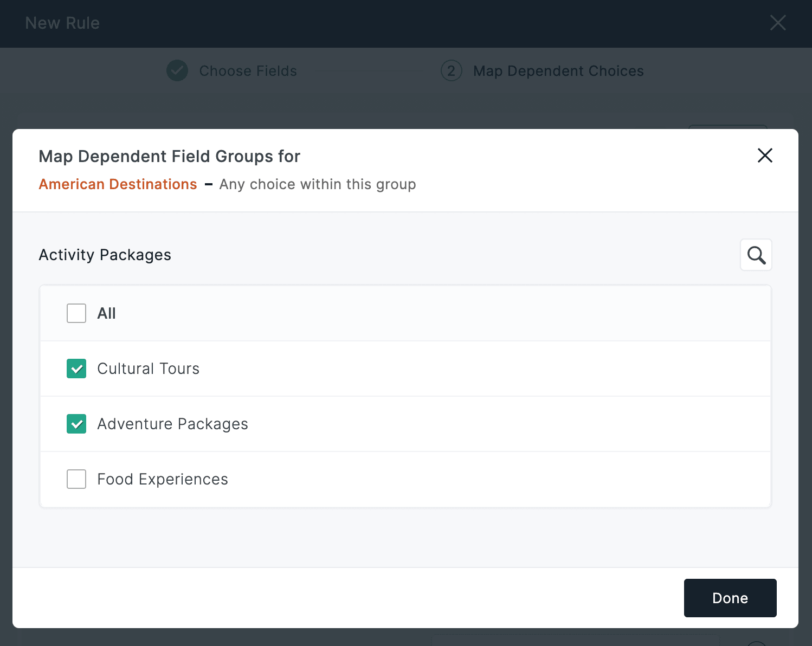Image resolution: width=812 pixels, height=646 pixels.
Task: Click the All option label
Action: point(106,313)
